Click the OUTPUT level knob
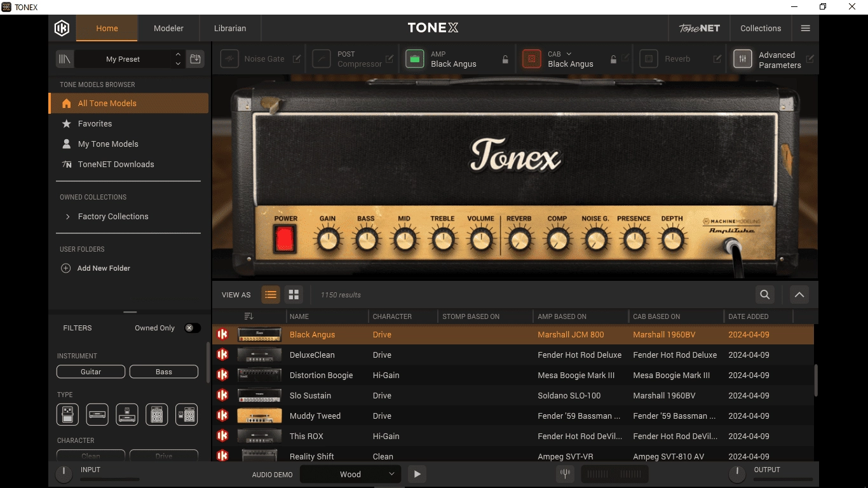 pos(736,474)
